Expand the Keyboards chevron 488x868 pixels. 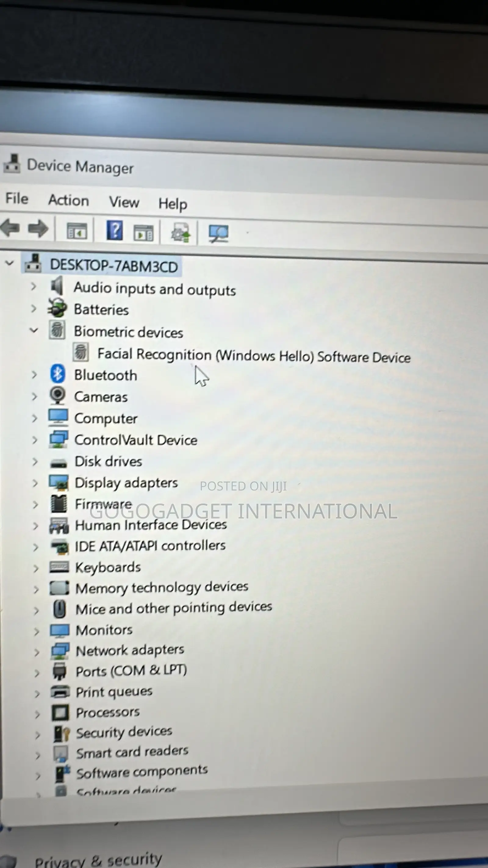(36, 568)
